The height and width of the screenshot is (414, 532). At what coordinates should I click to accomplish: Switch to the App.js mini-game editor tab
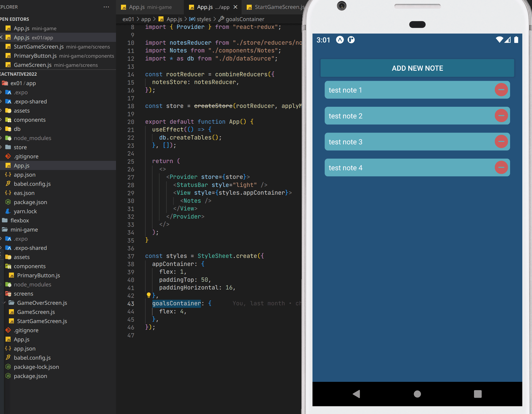click(x=150, y=7)
